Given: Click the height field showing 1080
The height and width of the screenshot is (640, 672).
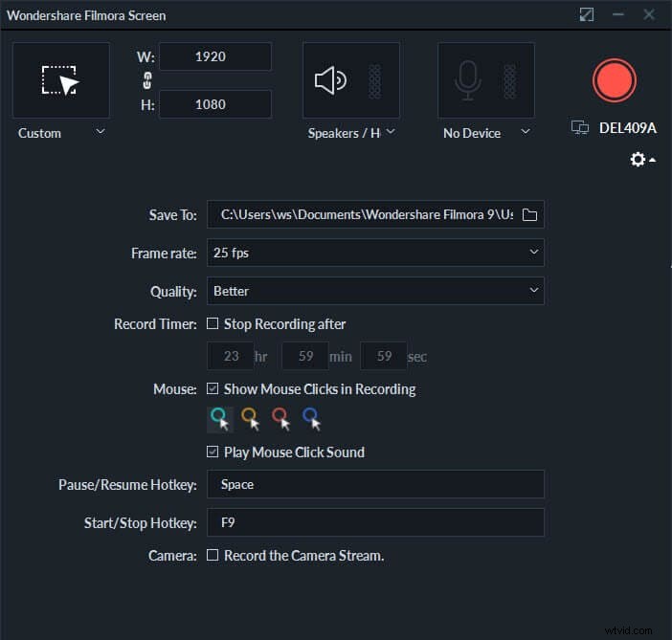Looking at the screenshot, I should click(215, 104).
